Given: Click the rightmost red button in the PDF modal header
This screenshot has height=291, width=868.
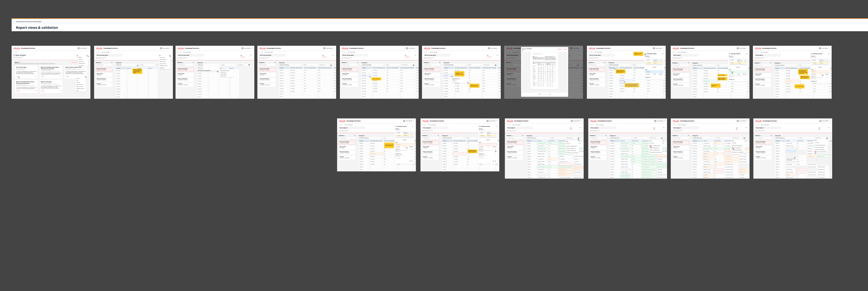Looking at the screenshot, I should tap(565, 49).
